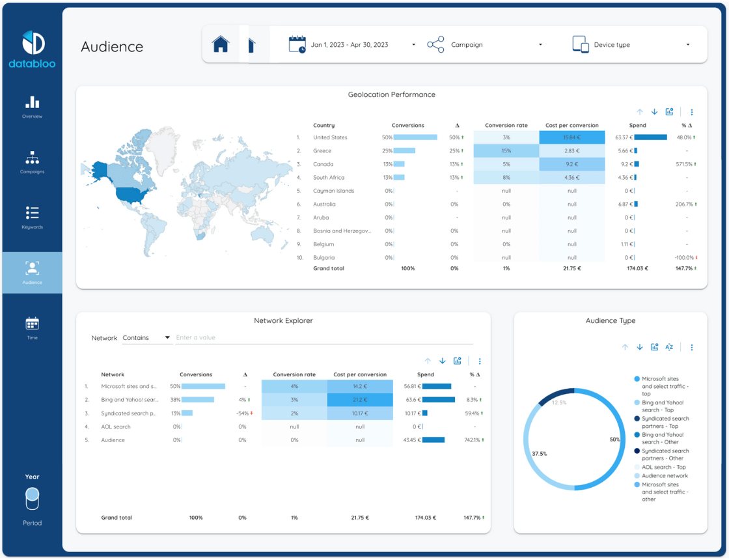This screenshot has height=560, width=729.
Task: Click the Network 'Enter a value' field
Action: pos(323,338)
